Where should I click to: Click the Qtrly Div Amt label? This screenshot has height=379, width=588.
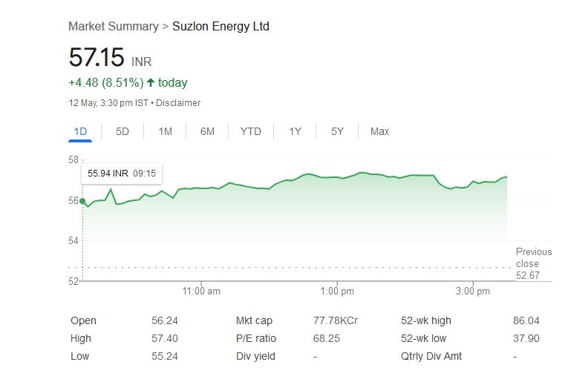(x=431, y=356)
